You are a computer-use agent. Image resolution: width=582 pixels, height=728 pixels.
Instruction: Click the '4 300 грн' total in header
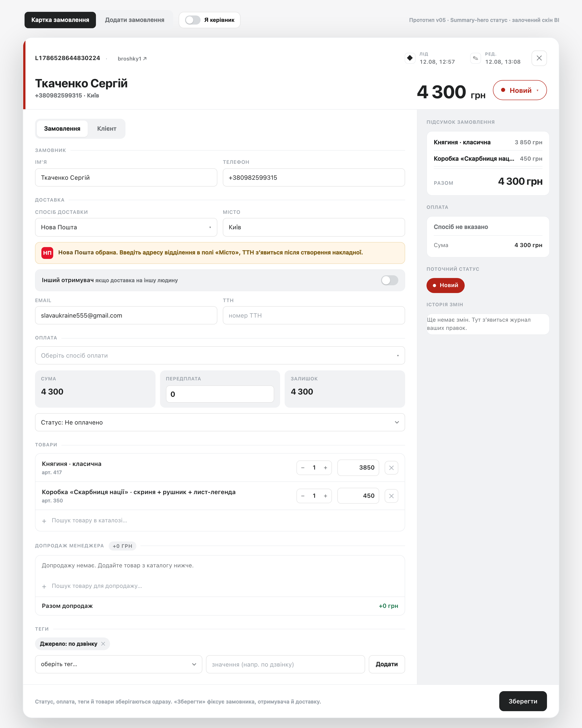[x=451, y=92]
